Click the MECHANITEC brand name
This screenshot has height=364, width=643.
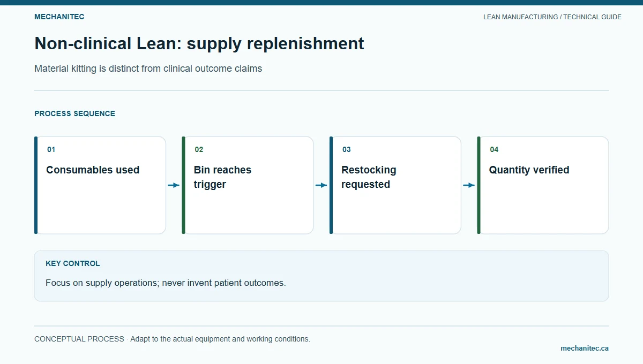(59, 17)
